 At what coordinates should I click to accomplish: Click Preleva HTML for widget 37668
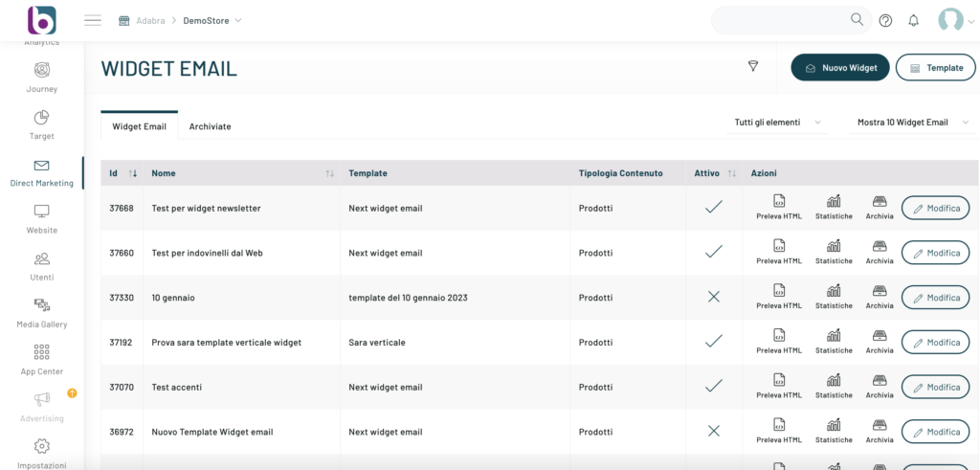779,207
